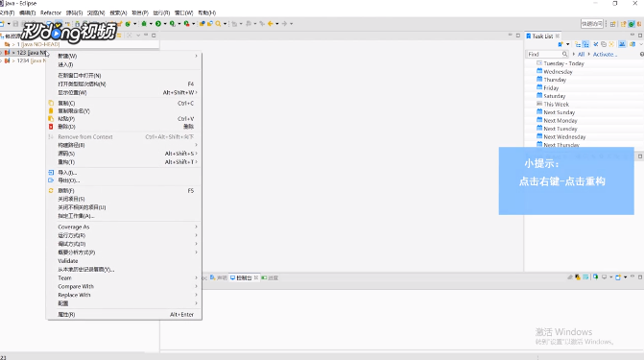Click the All filter link
Viewport: 644px width, 360px height.
click(x=582, y=54)
